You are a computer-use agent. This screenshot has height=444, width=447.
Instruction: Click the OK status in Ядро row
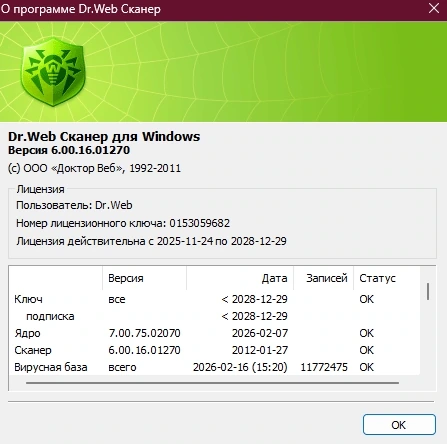367,333
